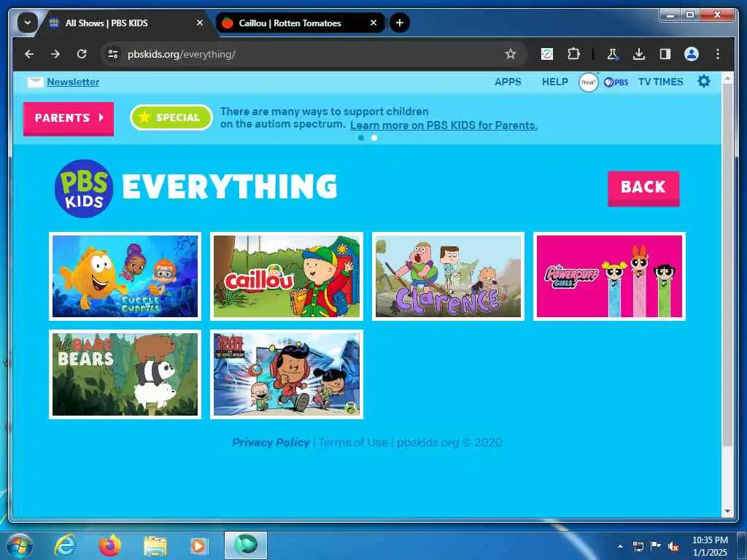Click the PBS logo in top navigation
Viewport: 747px width, 560px height.
point(616,82)
